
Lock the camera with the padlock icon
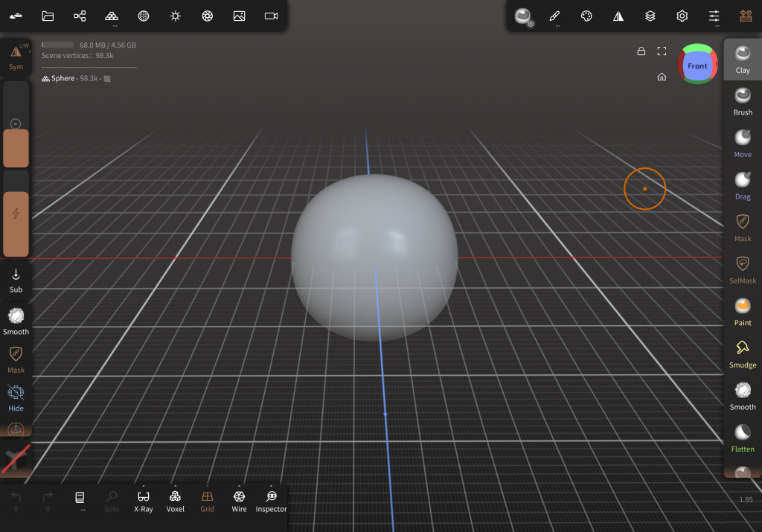tap(641, 51)
